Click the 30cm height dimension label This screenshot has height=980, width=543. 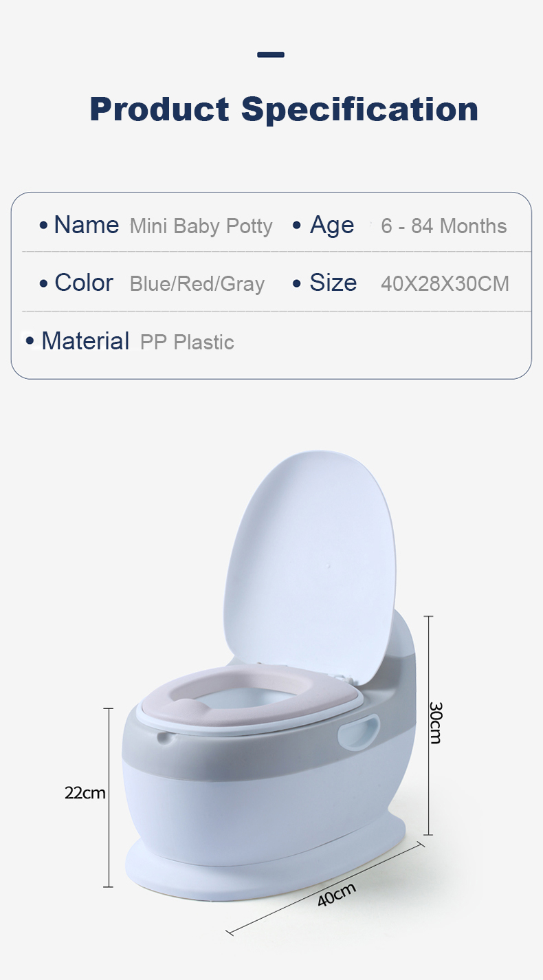435,722
